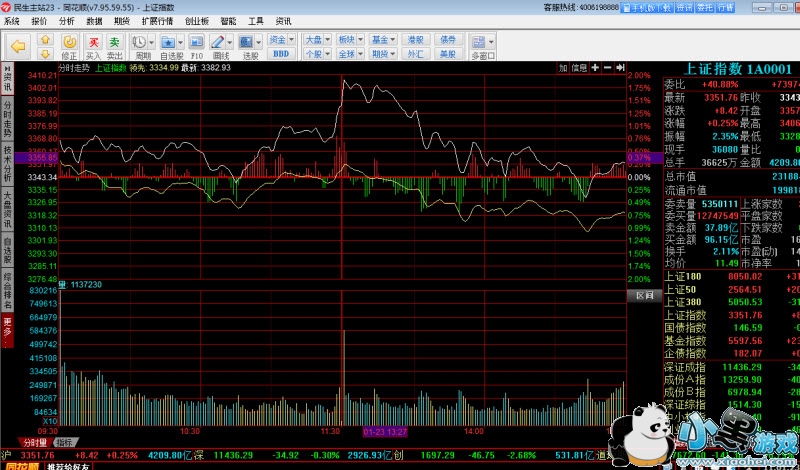Toggle the 信息 info overlay on chart
The width and height of the screenshot is (800, 470).
pos(579,68)
